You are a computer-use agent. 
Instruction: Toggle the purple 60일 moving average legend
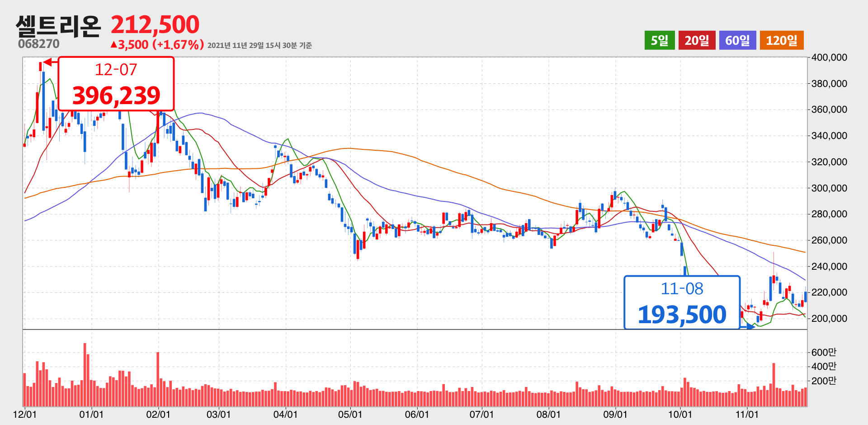(737, 40)
